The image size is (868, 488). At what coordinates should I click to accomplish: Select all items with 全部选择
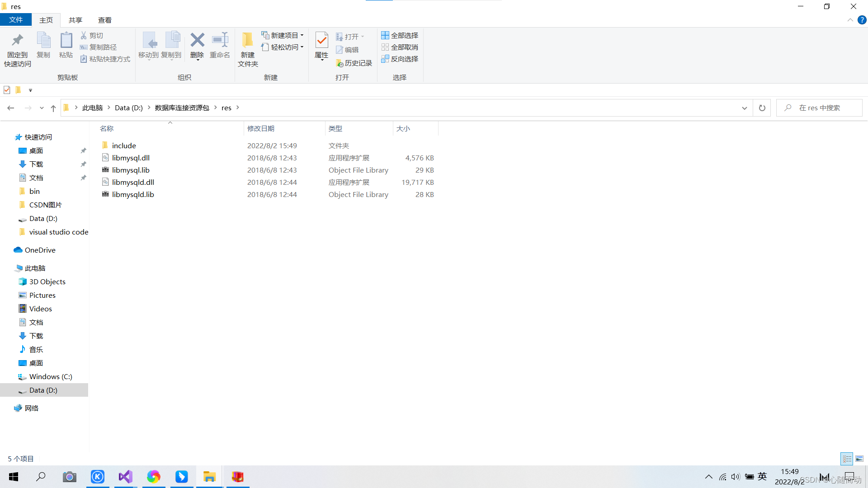click(399, 35)
